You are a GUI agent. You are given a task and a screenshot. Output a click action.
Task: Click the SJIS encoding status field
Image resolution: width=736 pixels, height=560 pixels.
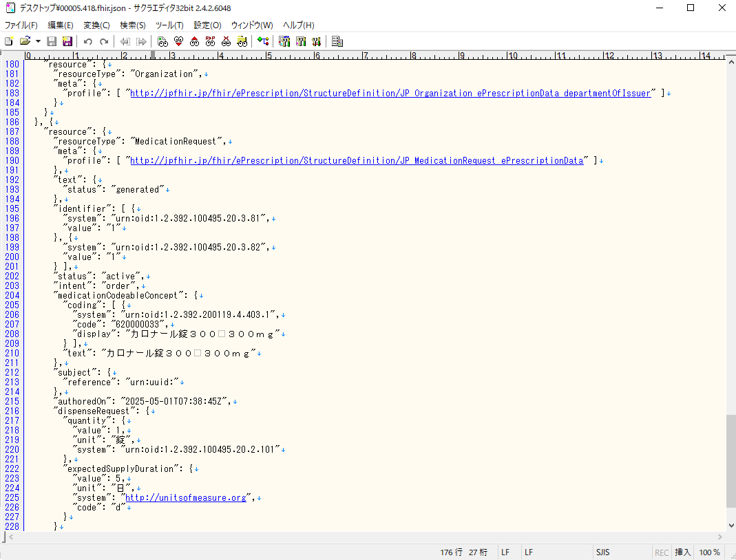tap(602, 552)
